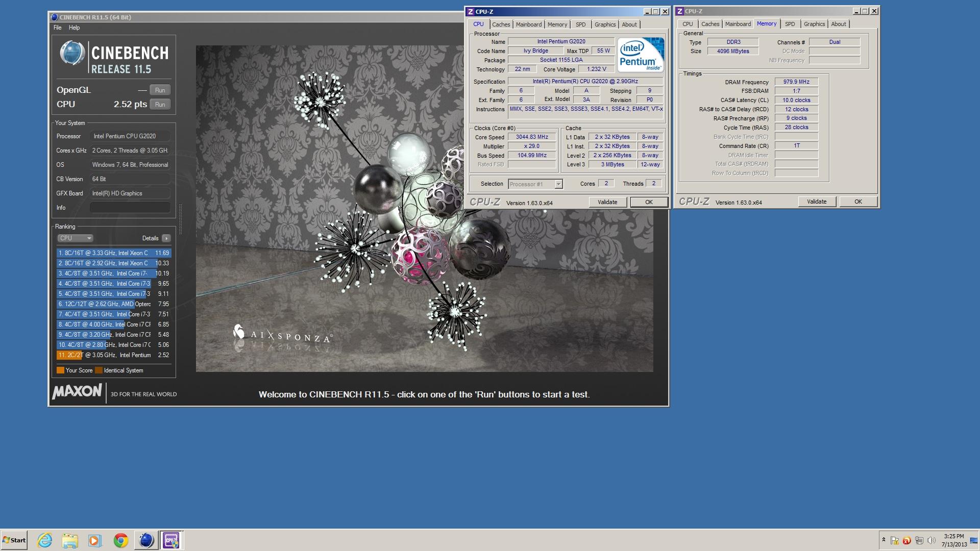Click OK in left CPU-Z window
980x551 pixels.
[x=649, y=202]
